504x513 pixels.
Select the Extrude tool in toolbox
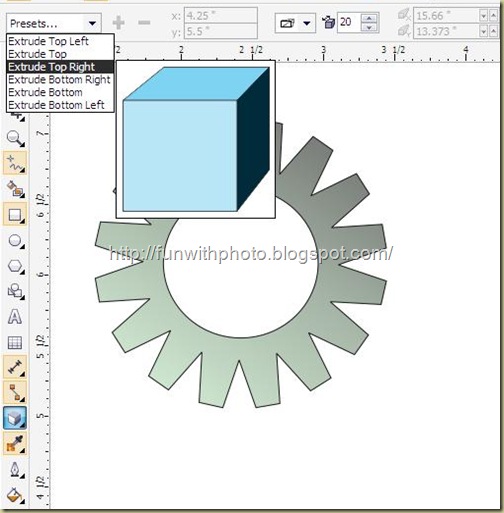click(15, 417)
